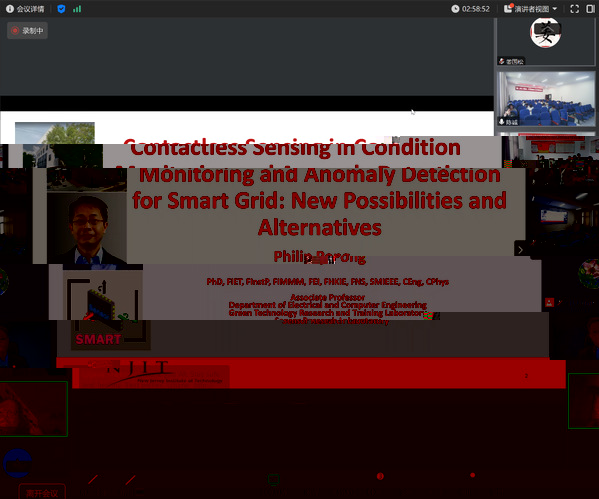Click the green screen share monitor icon
The height and width of the screenshot is (499, 599).
pos(273,479)
